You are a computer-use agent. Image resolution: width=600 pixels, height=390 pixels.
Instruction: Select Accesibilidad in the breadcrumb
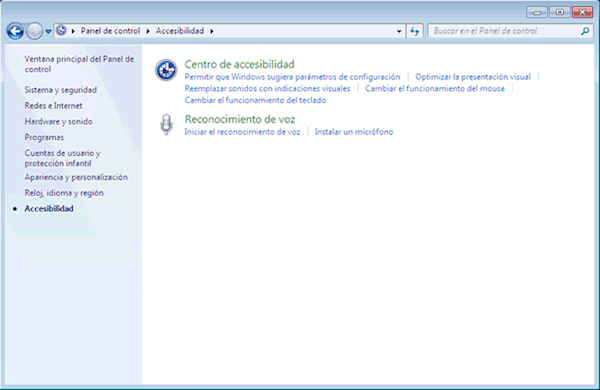pos(179,31)
